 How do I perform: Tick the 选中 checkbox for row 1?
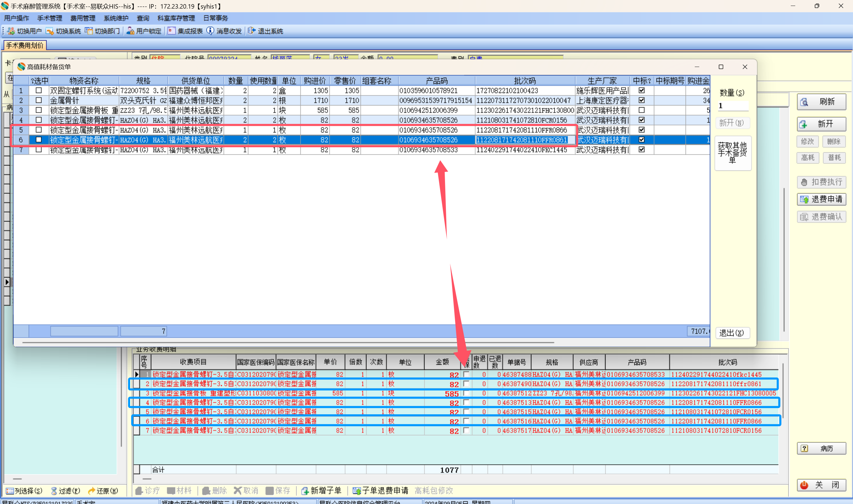pyautogui.click(x=39, y=90)
